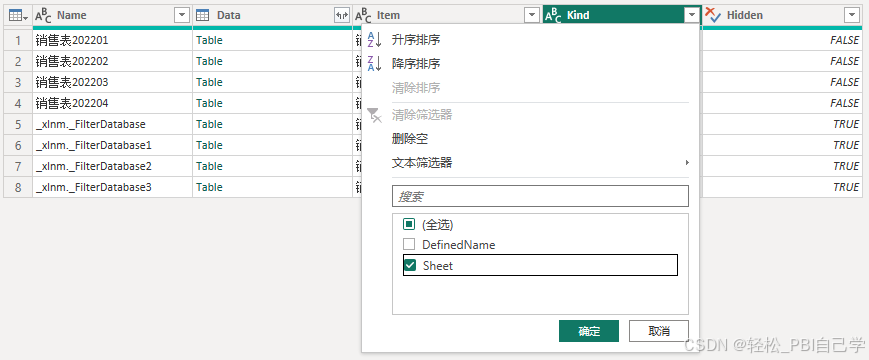
Task: Open the Name column filter dropdown
Action: (182, 16)
